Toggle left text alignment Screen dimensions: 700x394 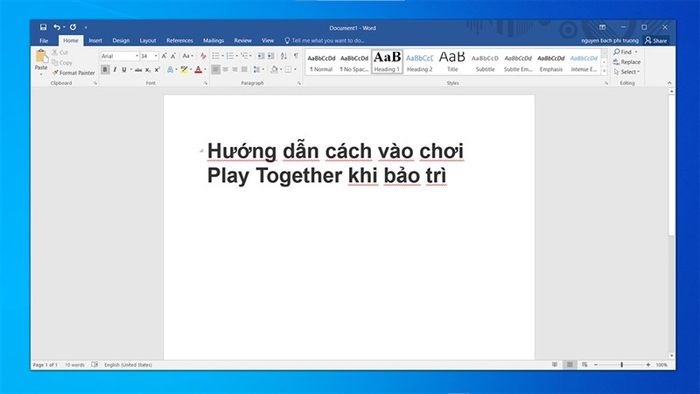(x=216, y=70)
